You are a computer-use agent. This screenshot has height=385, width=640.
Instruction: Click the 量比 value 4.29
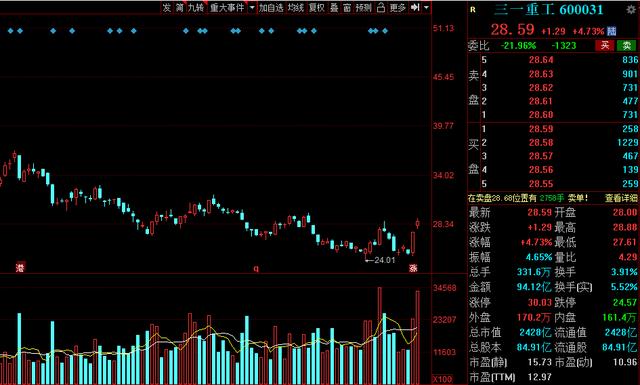coord(628,257)
